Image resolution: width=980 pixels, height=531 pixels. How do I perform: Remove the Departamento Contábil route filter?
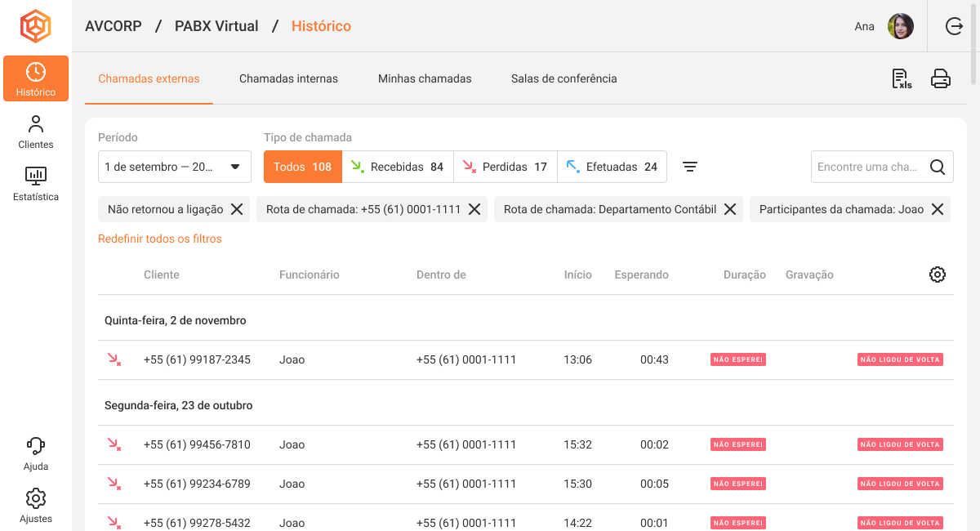[730, 209]
